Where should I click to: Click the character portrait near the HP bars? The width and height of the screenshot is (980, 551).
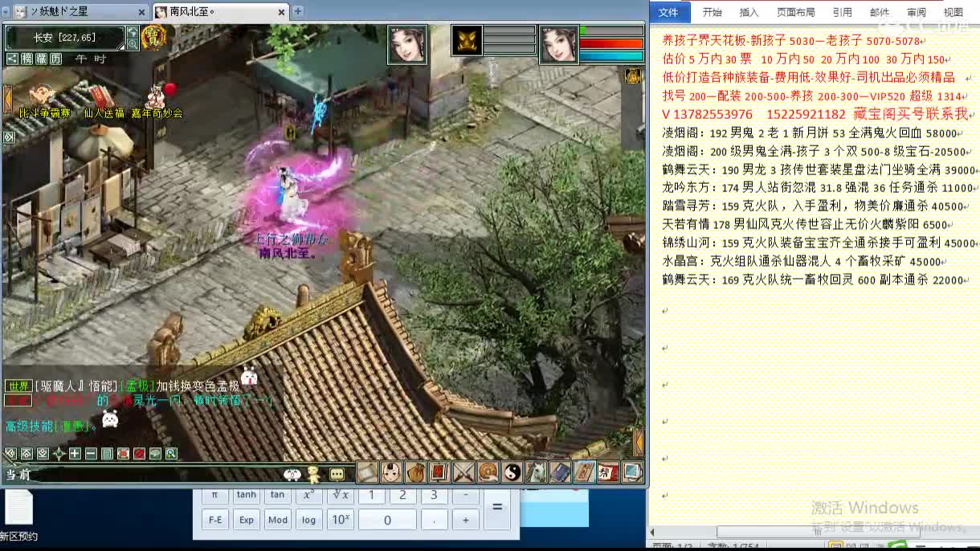pyautogui.click(x=558, y=44)
